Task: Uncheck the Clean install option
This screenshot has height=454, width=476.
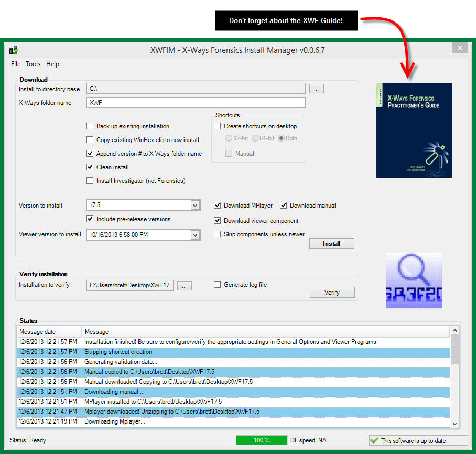Action: click(x=89, y=167)
